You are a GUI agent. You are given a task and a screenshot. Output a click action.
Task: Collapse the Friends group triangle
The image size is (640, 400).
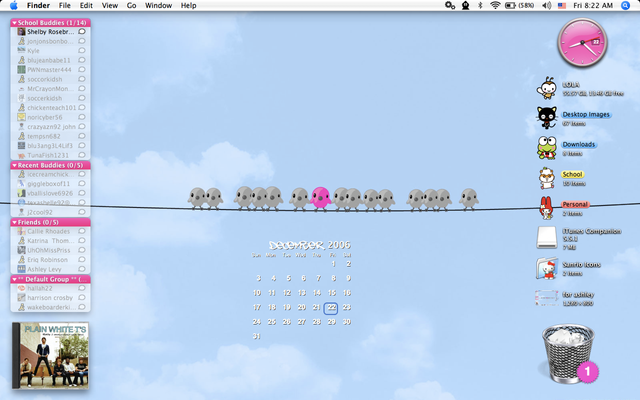pyautogui.click(x=14, y=222)
